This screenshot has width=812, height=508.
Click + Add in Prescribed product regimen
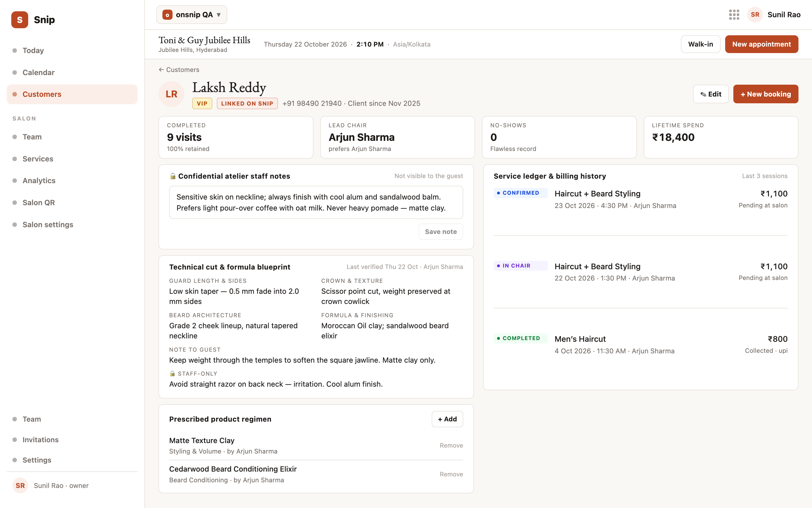(447, 419)
